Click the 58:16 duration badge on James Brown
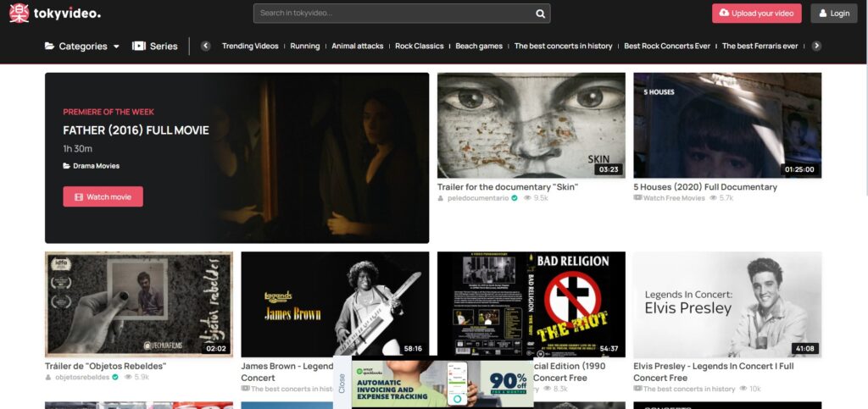Image resolution: width=868 pixels, height=409 pixels. tap(413, 348)
